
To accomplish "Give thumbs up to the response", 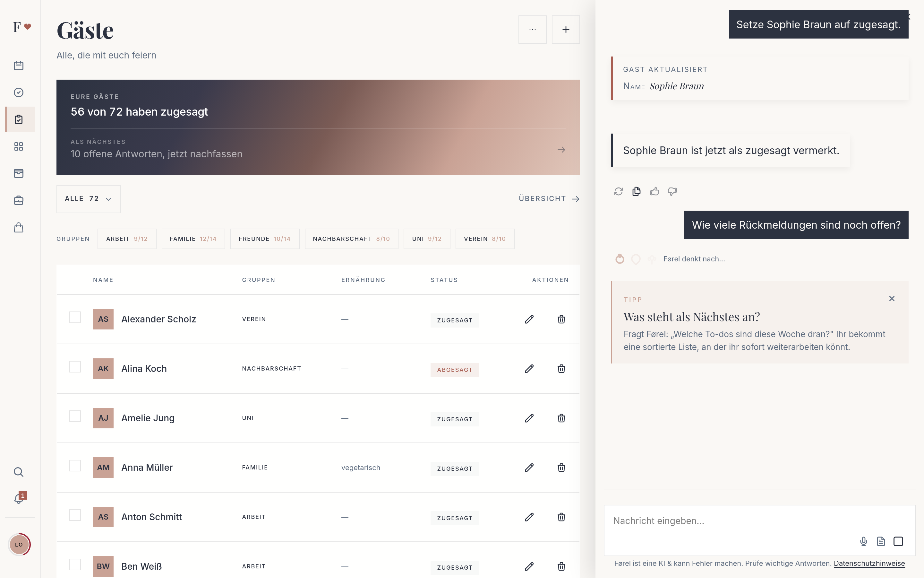I will tap(654, 191).
